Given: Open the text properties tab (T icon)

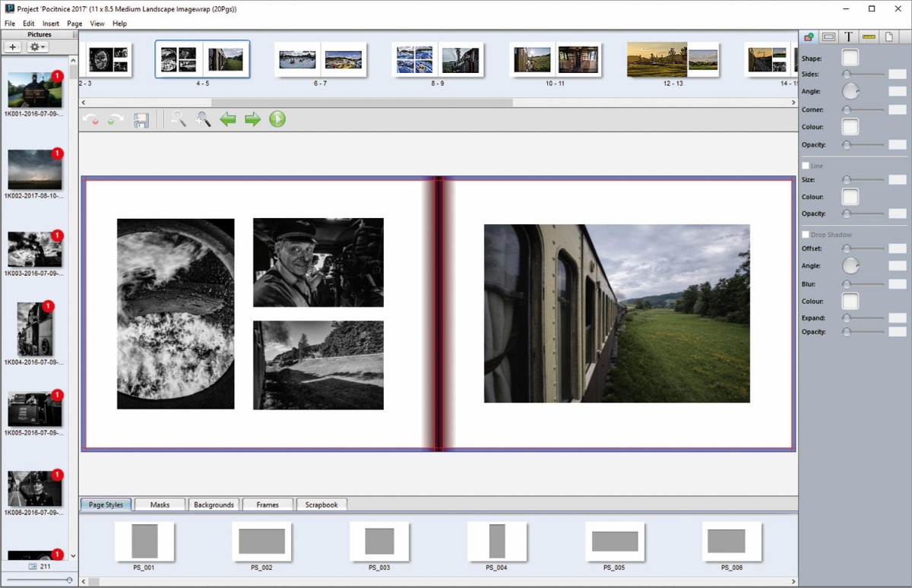Looking at the screenshot, I should click(849, 36).
